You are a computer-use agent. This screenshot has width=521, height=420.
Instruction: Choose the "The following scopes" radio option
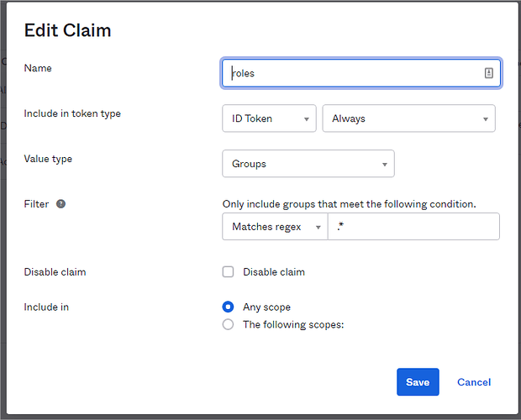228,324
